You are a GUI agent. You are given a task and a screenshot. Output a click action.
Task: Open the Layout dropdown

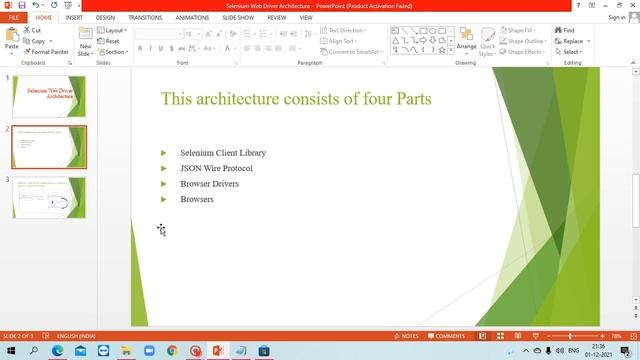coord(112,30)
